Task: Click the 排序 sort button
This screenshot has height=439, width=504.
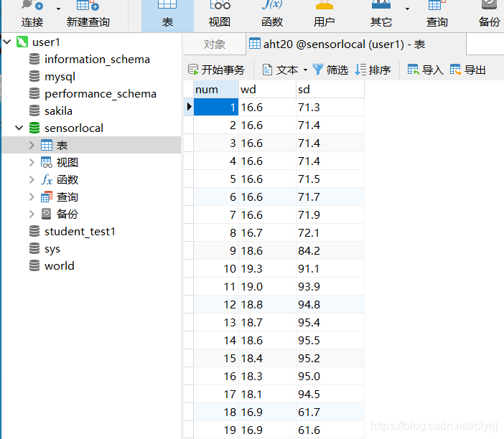Action: click(373, 70)
